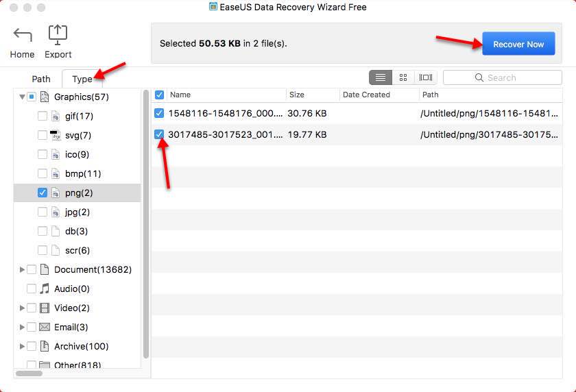Click the Audio music note icon
The height and width of the screenshot is (392, 576).
point(45,289)
